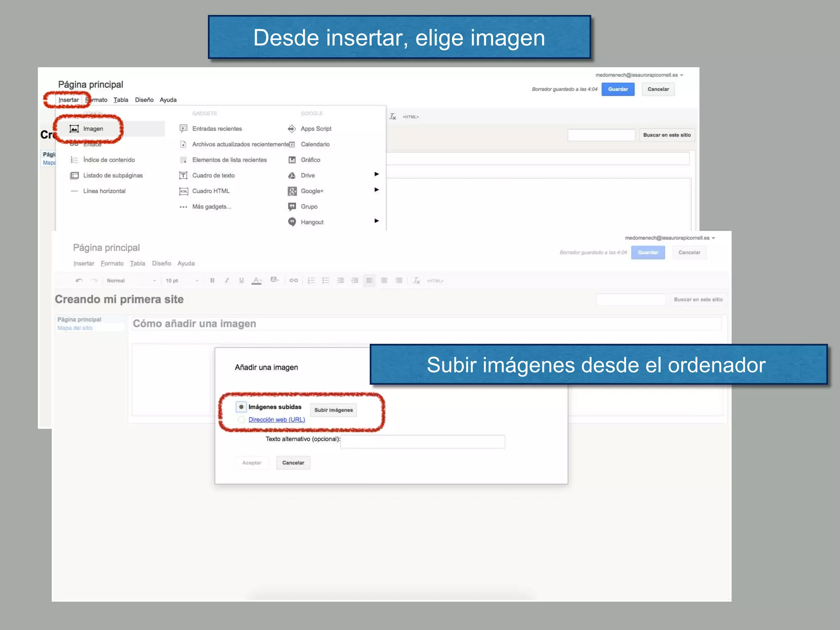Image resolution: width=840 pixels, height=630 pixels.
Task: Click the Google+ icon
Action: point(292,191)
